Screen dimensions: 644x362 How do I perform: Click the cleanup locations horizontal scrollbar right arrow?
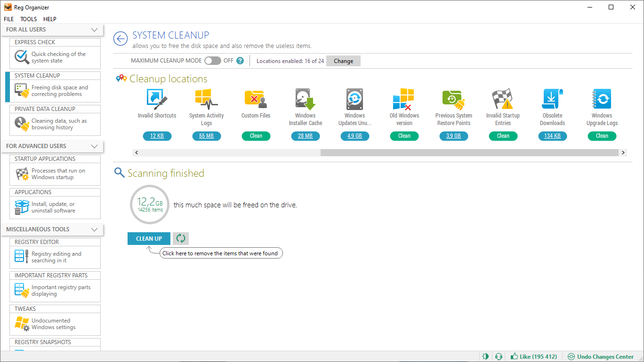click(622, 152)
